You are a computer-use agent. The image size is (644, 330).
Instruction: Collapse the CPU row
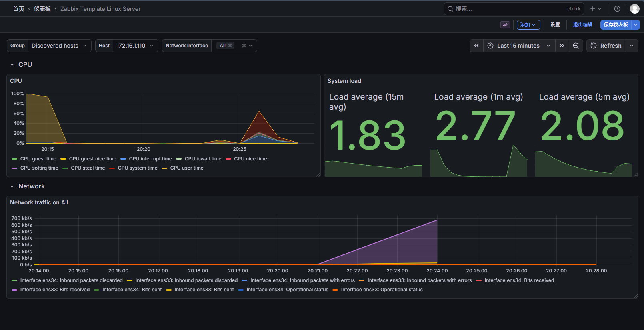(x=12, y=65)
